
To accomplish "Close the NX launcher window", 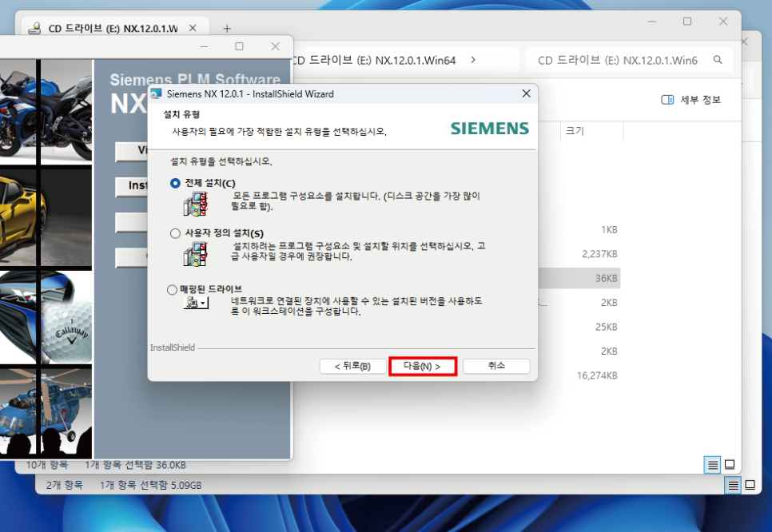I will tap(275, 46).
